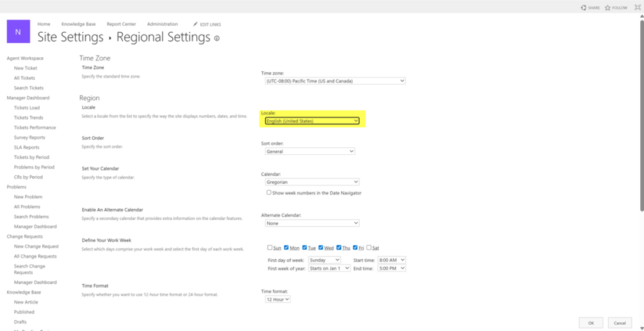Image resolution: width=644 pixels, height=331 pixels.
Task: Click the OK button
Action: click(591, 323)
